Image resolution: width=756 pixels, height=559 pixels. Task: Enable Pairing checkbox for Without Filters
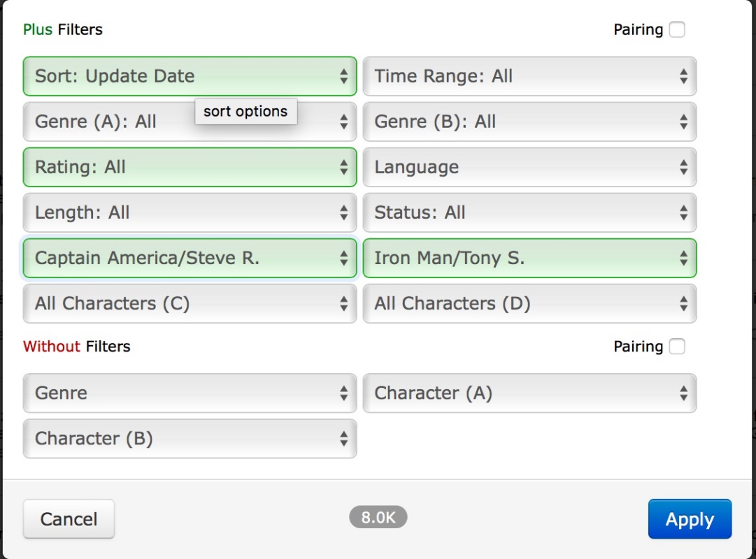(x=677, y=347)
